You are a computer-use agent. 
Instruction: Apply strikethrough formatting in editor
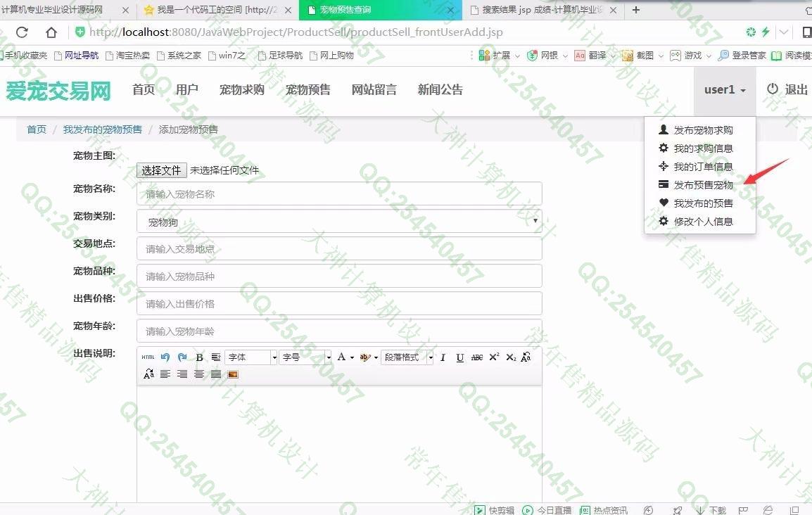tap(477, 357)
